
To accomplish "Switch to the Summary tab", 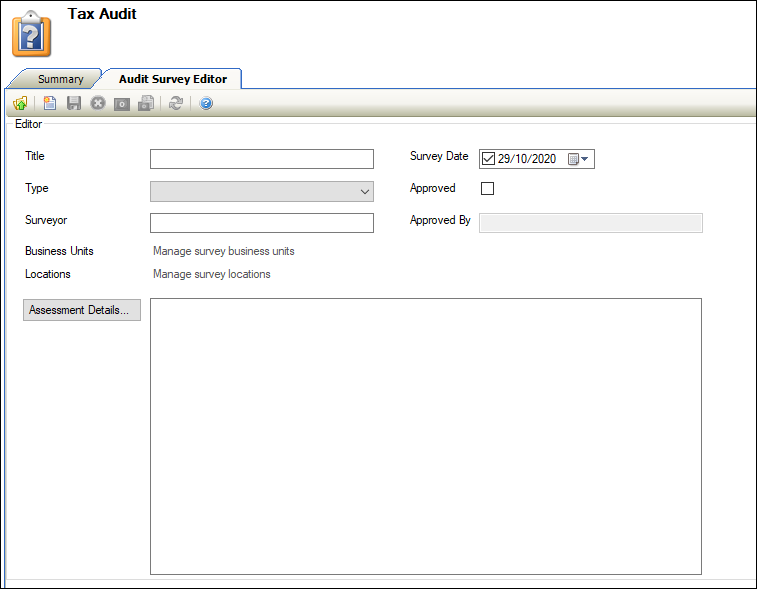I will pos(60,79).
